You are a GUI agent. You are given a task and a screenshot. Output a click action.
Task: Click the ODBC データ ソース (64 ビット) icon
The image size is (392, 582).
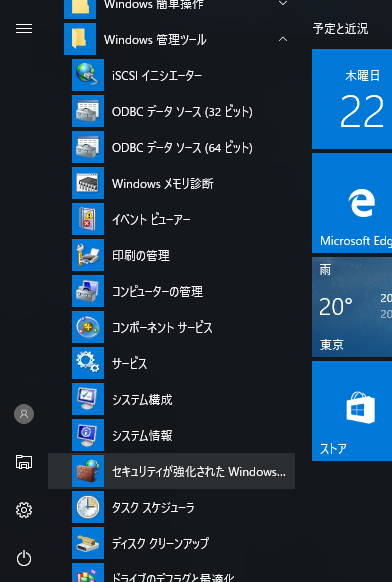tap(88, 147)
